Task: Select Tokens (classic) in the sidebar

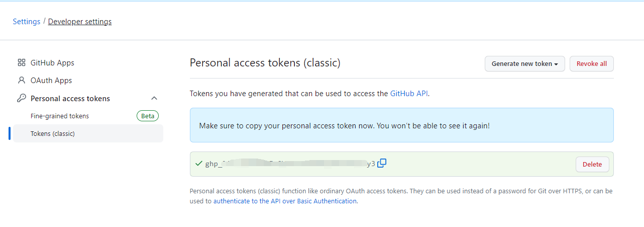Action: point(53,134)
